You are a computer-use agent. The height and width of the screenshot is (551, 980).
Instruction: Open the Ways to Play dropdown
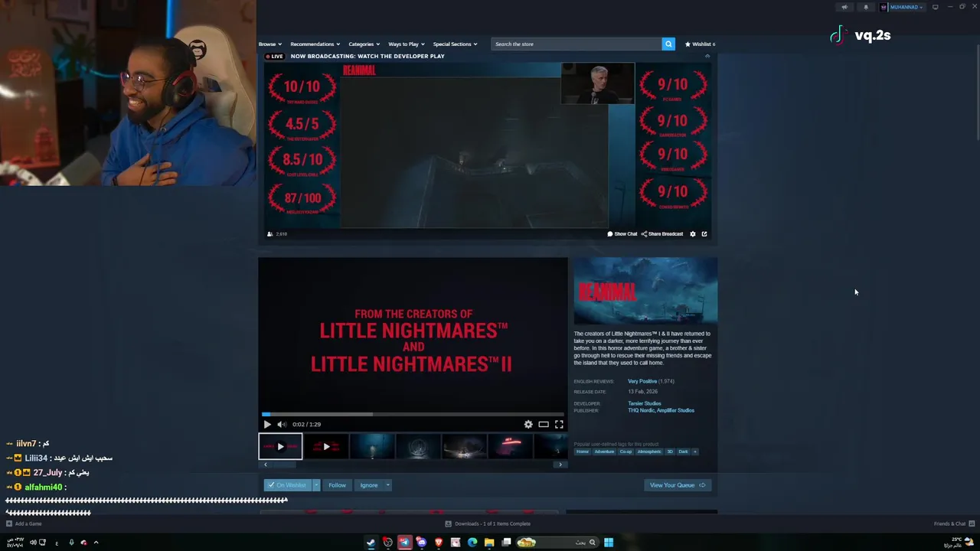coord(406,44)
